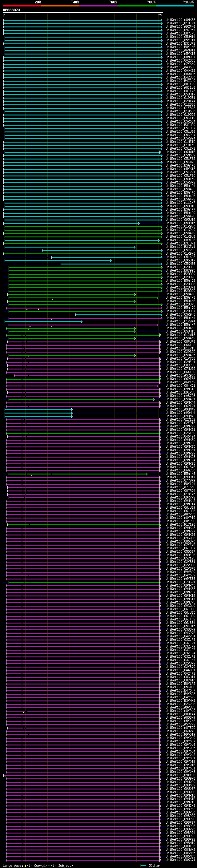Image resolution: width=197 pixels, height=868 pixels.
Task: Click the cyan alignment bar of B3XZY1
Action: tap(70, 247)
